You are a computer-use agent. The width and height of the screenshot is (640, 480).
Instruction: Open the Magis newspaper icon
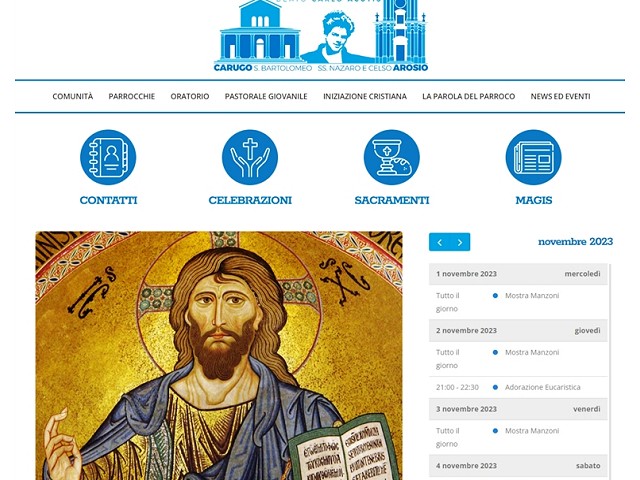(x=533, y=157)
